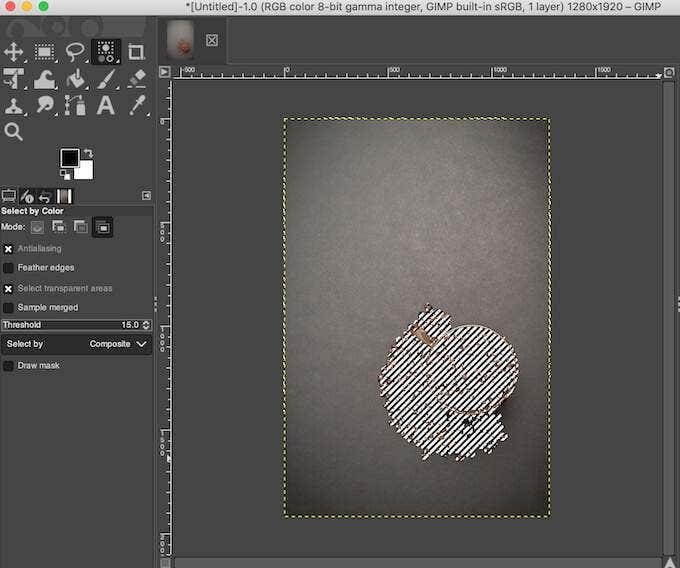
Task: Open the tool options panel configuration menu
Action: coord(146,196)
